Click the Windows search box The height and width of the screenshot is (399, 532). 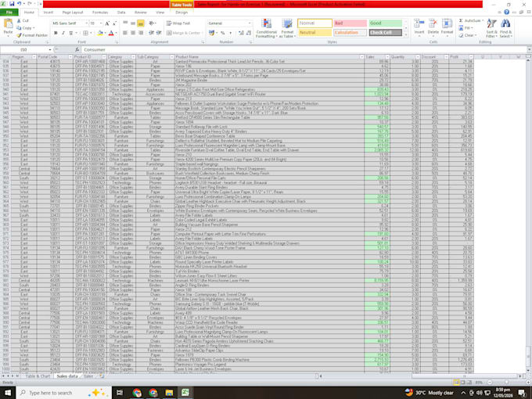(x=64, y=393)
